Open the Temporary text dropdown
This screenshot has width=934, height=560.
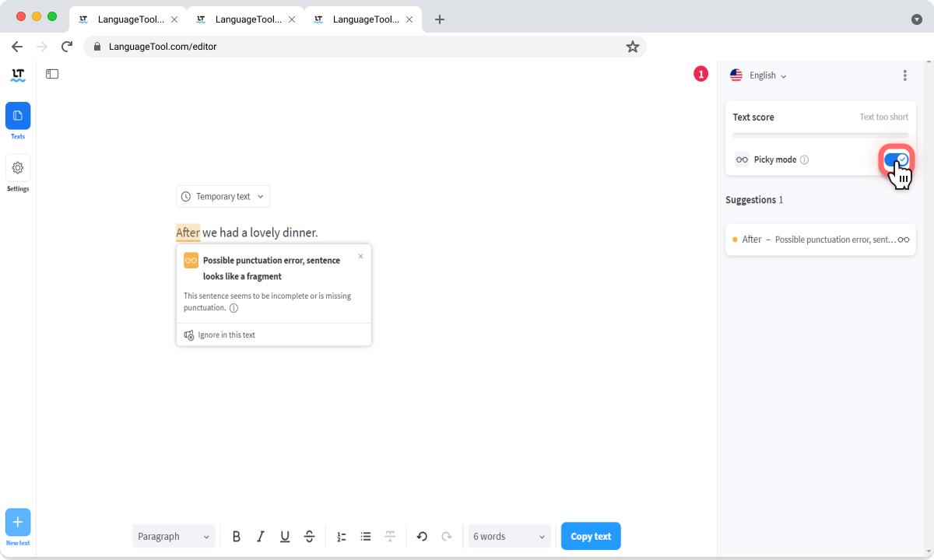(x=223, y=197)
